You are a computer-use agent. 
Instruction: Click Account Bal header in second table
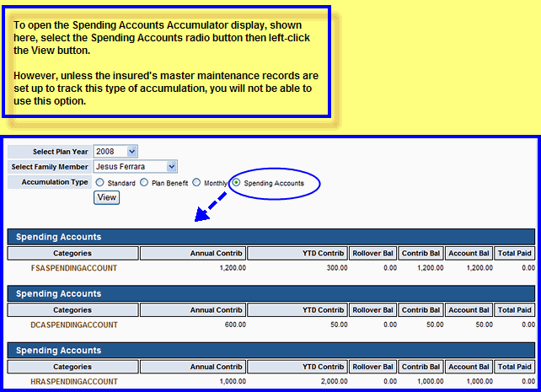pos(470,309)
